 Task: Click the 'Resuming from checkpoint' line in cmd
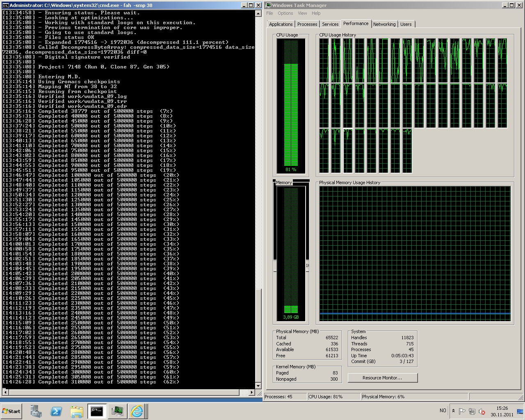pos(59,91)
